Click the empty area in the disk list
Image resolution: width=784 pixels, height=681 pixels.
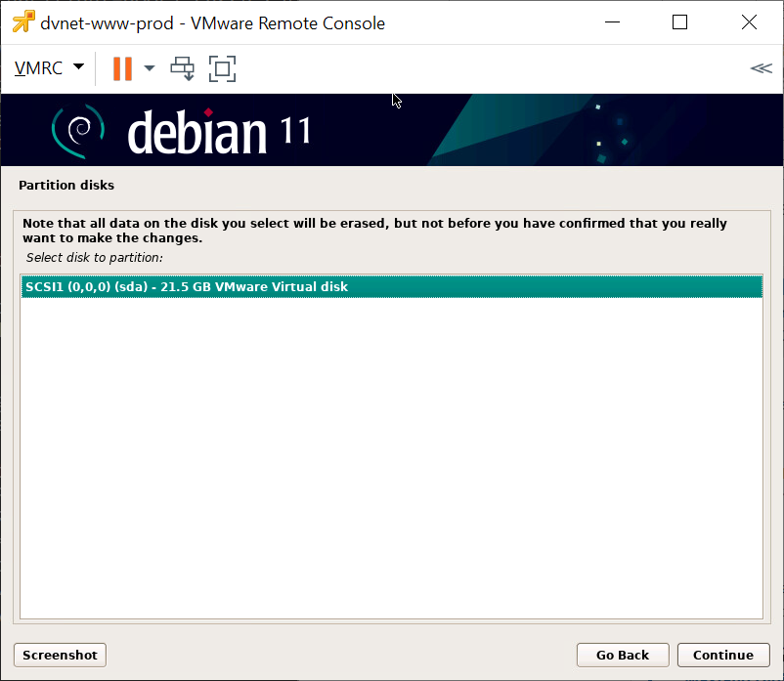391,459
